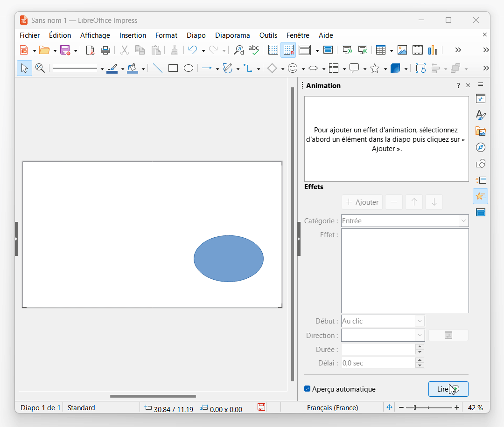Screen dimensions: 504x427
Task: Activate the Select arrow tool
Action: (x=24, y=68)
